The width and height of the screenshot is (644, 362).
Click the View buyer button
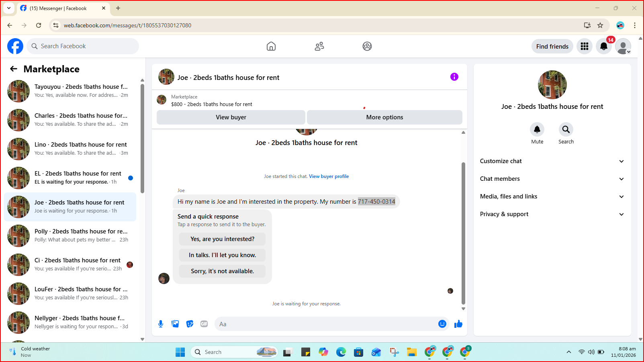[x=231, y=117]
